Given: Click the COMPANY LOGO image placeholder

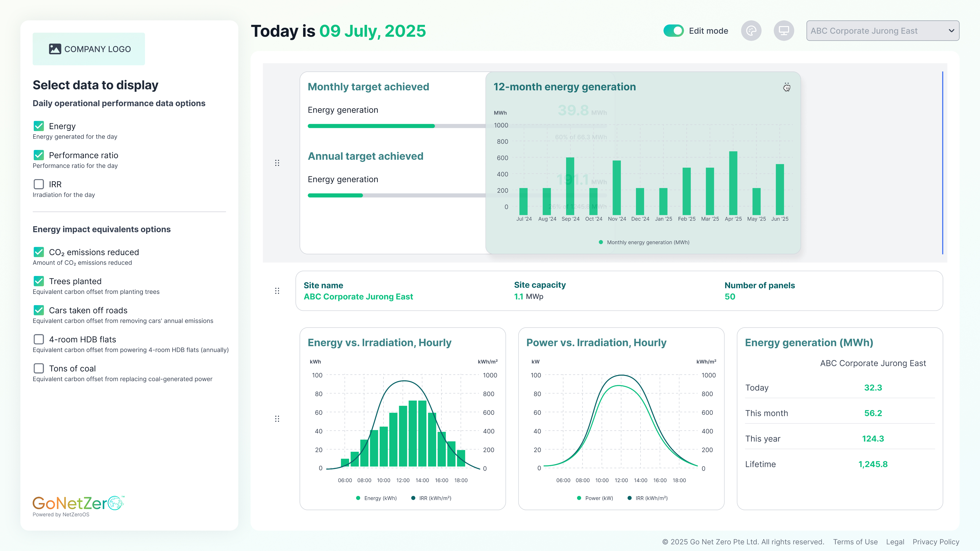Looking at the screenshot, I should pos(89,49).
